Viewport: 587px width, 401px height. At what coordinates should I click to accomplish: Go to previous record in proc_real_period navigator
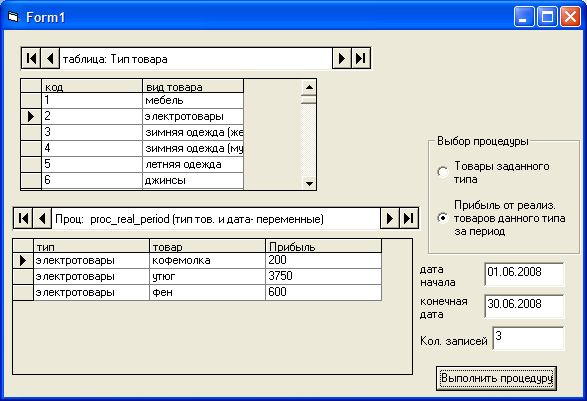click(42, 218)
